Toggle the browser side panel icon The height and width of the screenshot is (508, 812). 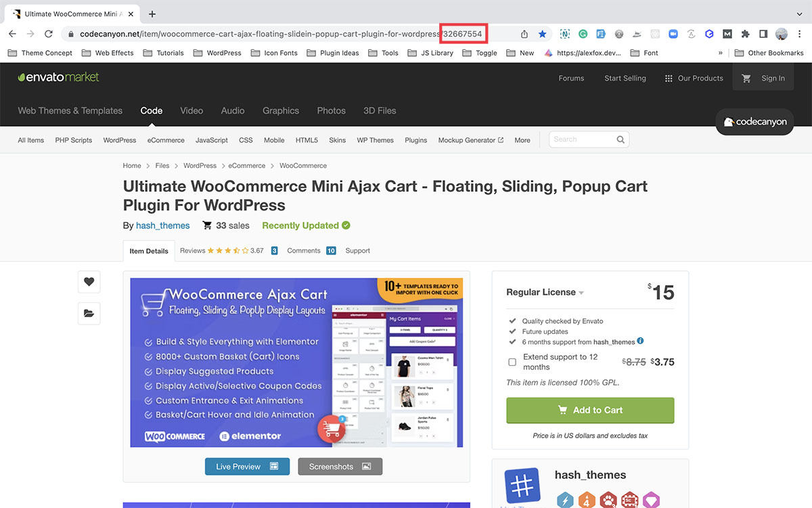[x=763, y=34]
